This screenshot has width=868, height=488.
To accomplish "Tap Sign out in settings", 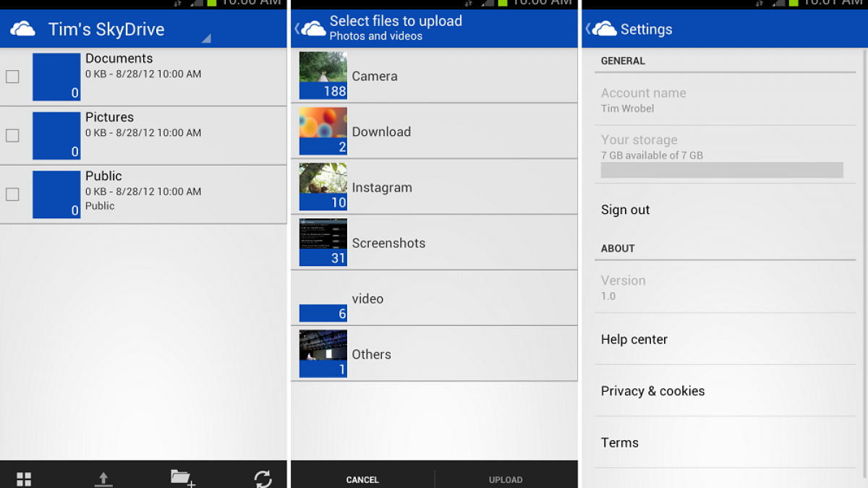I will tap(626, 210).
